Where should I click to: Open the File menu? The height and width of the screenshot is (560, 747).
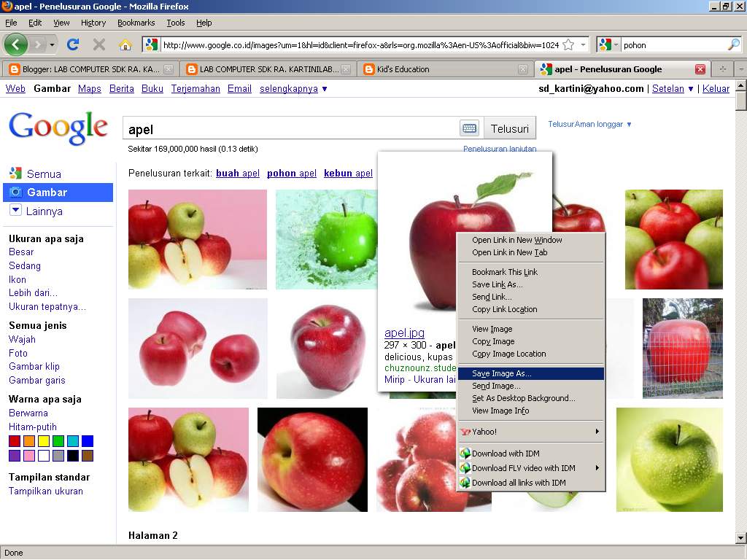click(11, 23)
